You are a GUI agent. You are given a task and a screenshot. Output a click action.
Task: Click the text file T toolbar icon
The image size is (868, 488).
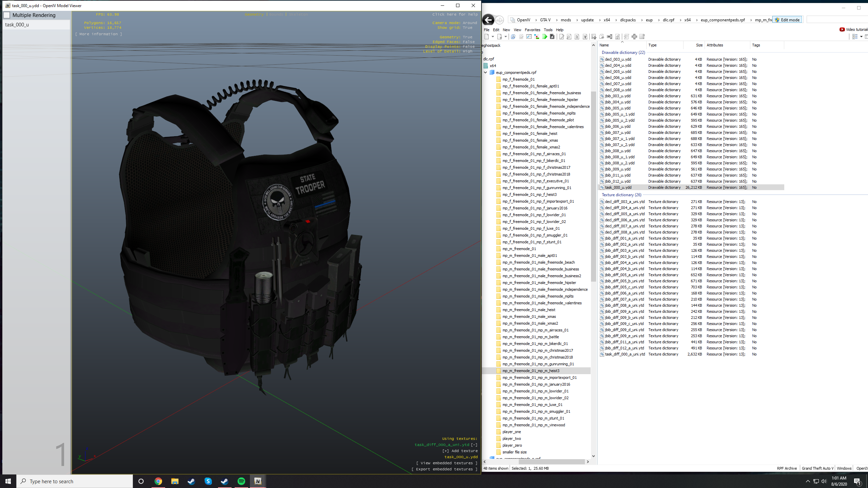[585, 37]
